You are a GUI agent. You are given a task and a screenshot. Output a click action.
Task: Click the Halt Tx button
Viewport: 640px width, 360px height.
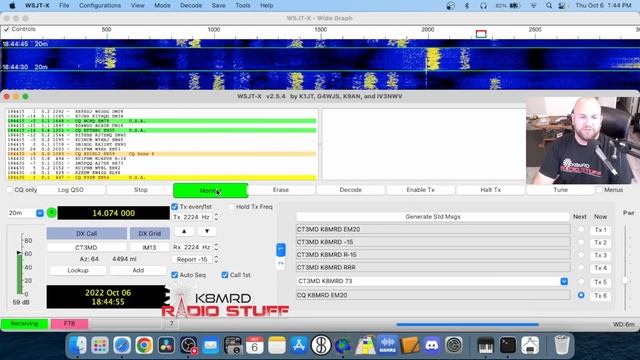[x=491, y=190]
